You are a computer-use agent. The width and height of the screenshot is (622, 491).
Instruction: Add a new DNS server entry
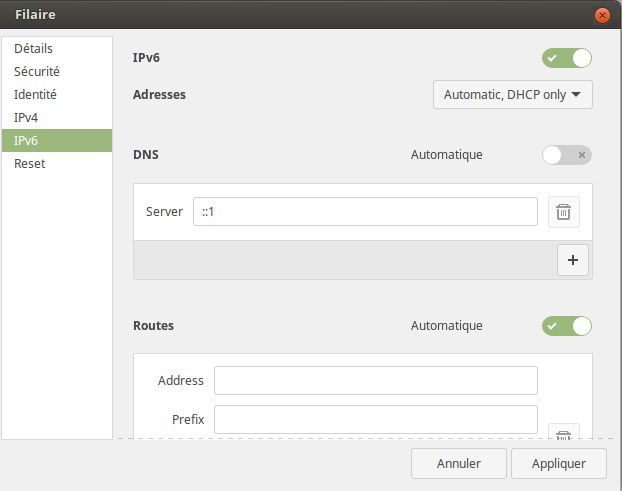click(x=572, y=260)
